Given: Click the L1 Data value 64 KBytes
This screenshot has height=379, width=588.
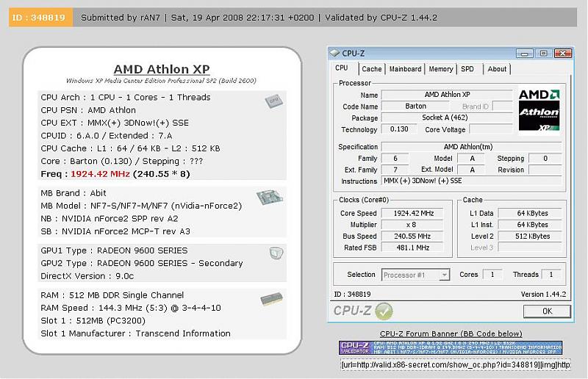Looking at the screenshot, I should pyautogui.click(x=530, y=213).
